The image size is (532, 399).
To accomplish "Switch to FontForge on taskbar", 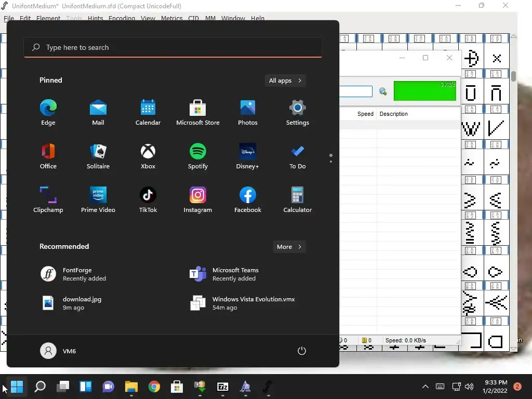I will pyautogui.click(x=268, y=387).
